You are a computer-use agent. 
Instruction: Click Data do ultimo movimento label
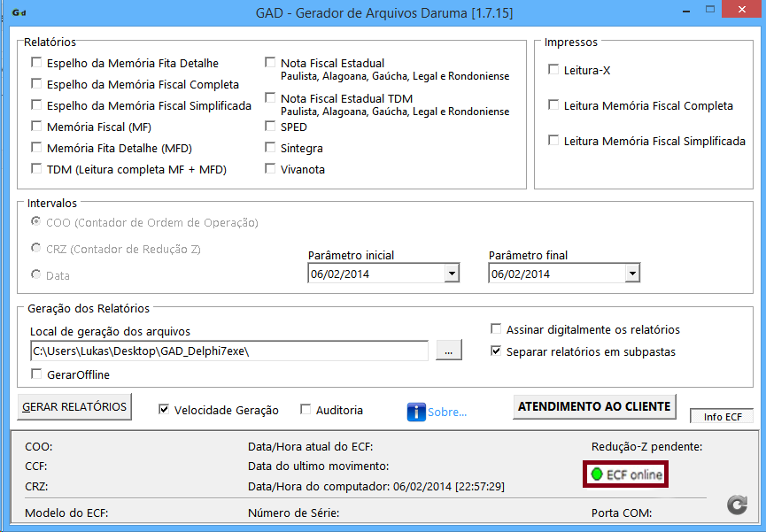[319, 466]
